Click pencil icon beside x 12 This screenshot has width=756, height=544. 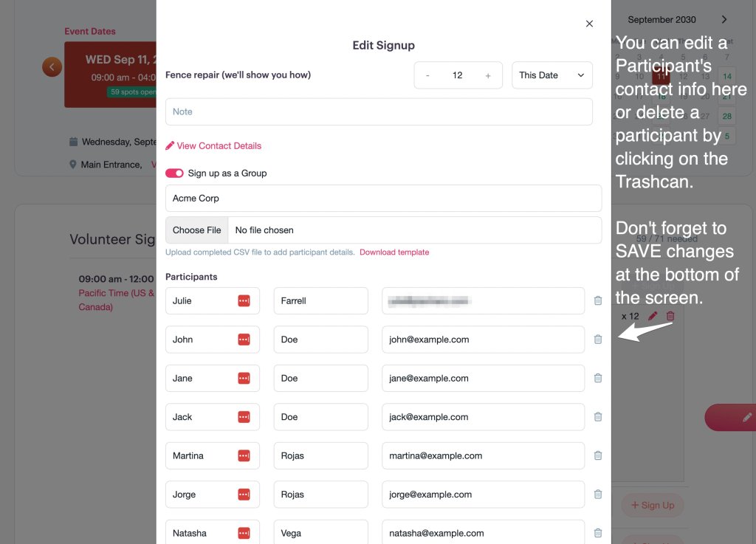tap(653, 316)
